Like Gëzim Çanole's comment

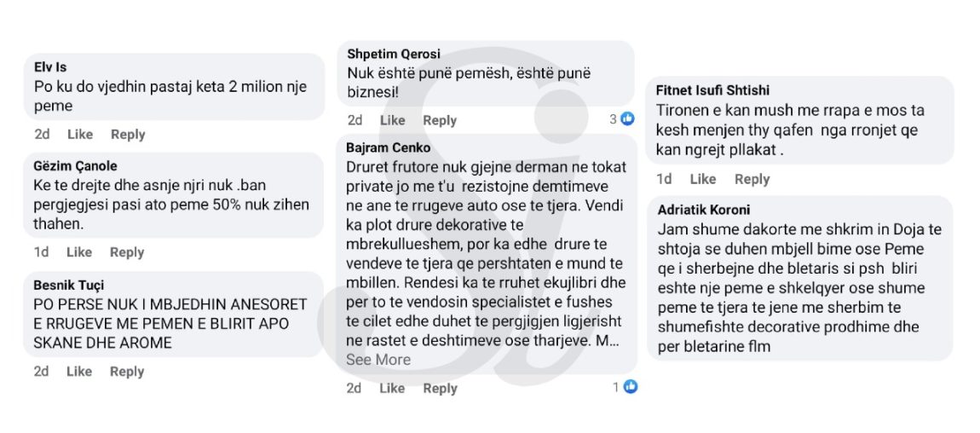pyautogui.click(x=79, y=251)
